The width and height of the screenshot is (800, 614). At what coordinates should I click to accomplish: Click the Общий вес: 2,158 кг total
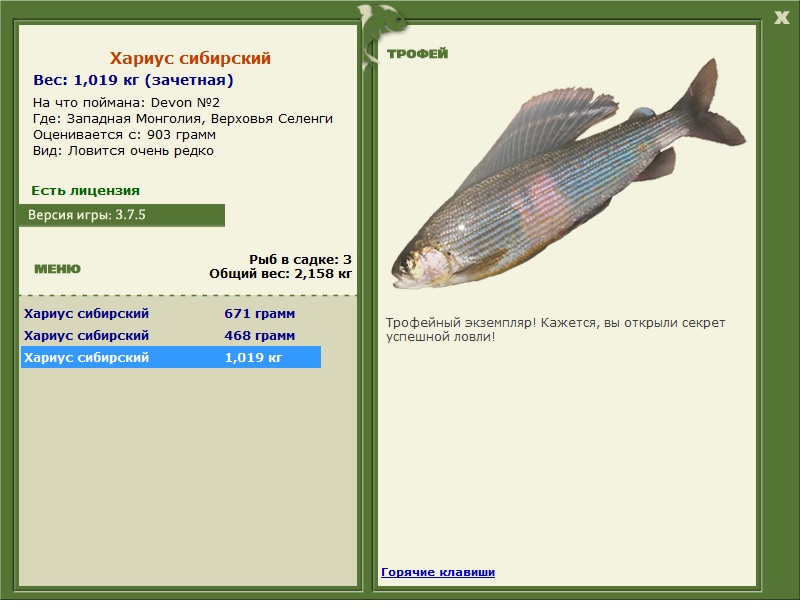pos(280,273)
